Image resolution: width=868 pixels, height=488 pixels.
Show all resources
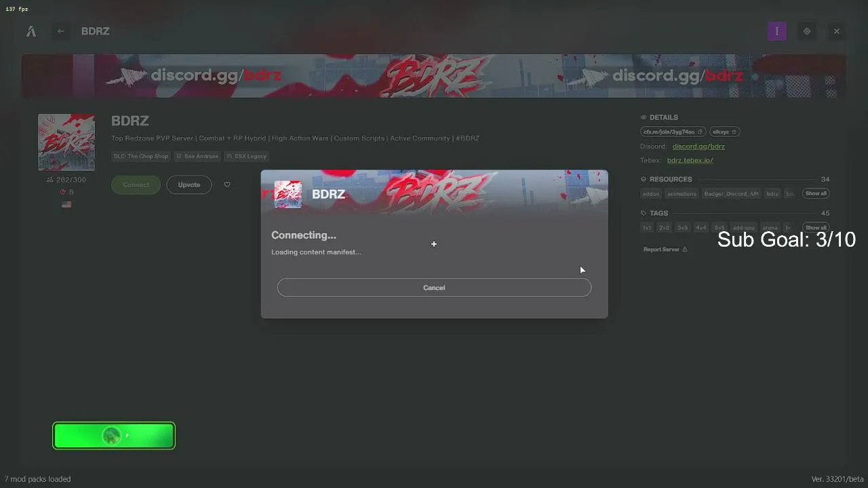point(816,193)
